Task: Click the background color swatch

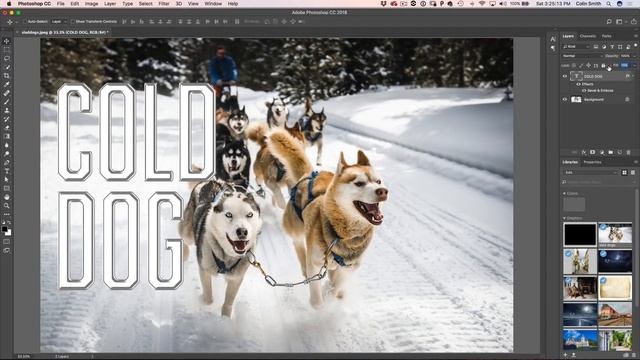Action: click(x=9, y=233)
